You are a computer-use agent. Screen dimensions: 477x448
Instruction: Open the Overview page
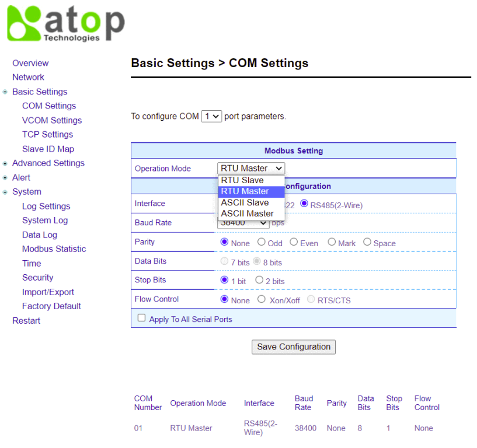point(30,63)
